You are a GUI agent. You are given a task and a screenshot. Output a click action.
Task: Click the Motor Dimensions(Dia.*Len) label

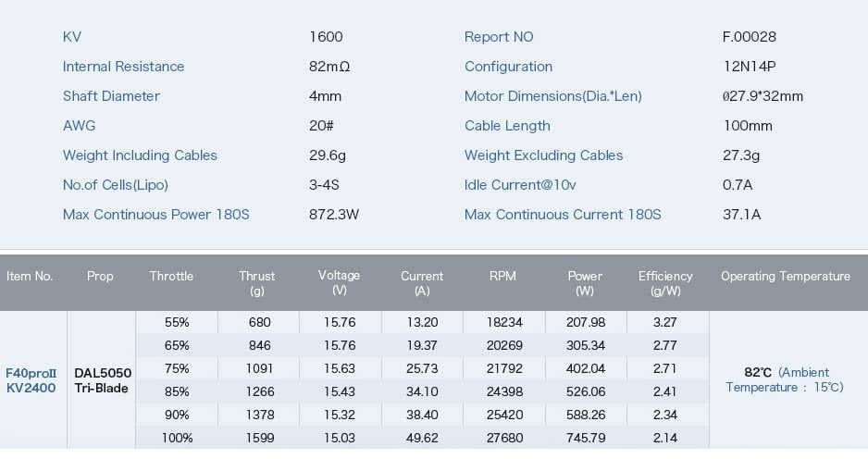[553, 96]
